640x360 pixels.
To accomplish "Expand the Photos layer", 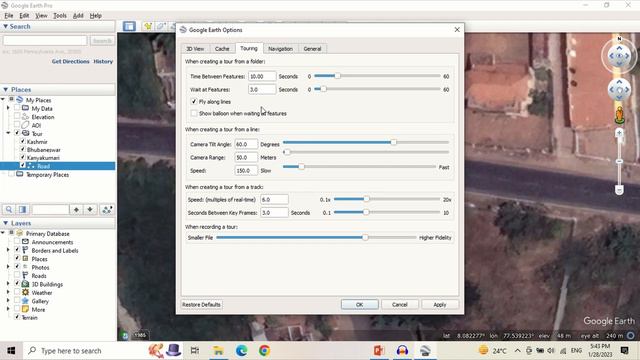I will 8,267.
